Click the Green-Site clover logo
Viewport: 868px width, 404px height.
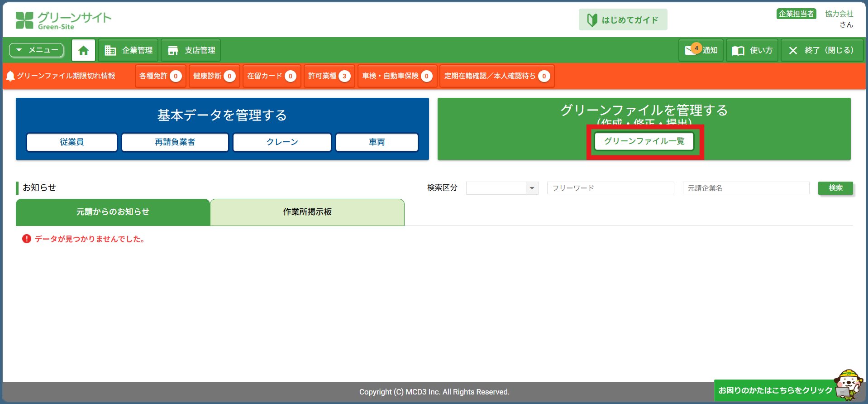(24, 20)
